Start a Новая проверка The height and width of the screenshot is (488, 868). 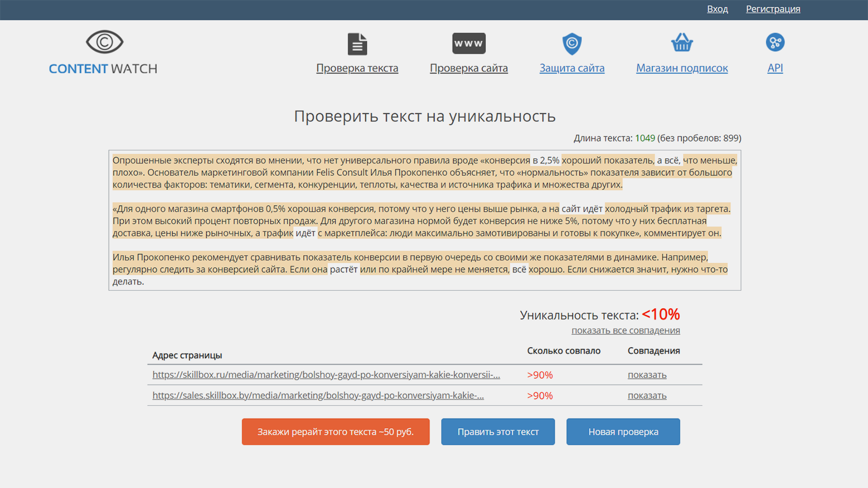point(623,432)
